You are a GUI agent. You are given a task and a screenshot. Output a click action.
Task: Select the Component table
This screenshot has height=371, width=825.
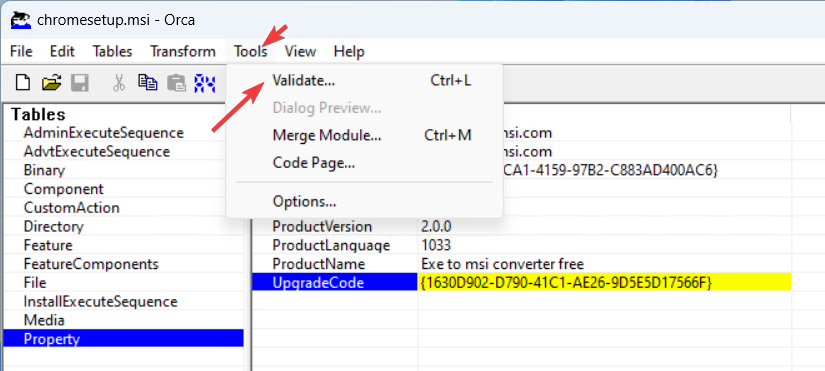point(64,189)
